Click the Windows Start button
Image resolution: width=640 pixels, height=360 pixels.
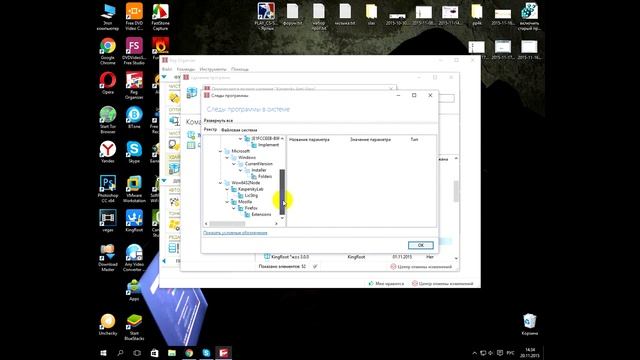pos(103,353)
